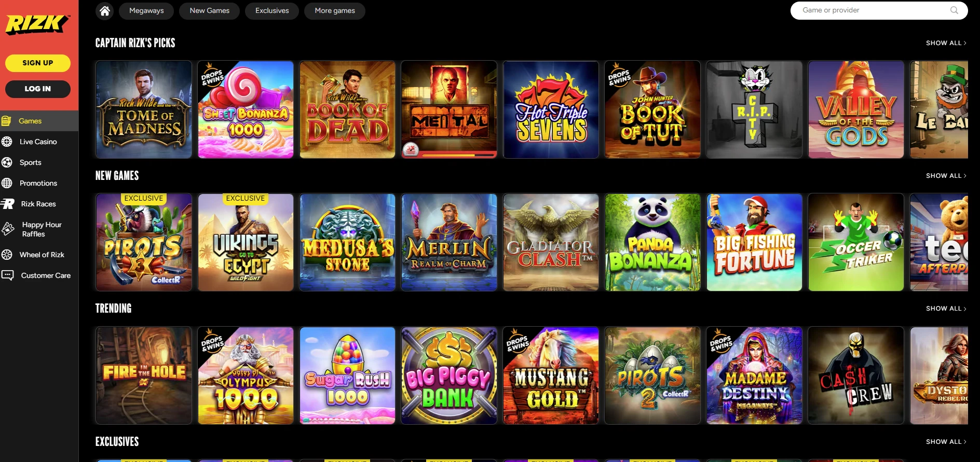Launch the Big Piggy Bank game

449,375
